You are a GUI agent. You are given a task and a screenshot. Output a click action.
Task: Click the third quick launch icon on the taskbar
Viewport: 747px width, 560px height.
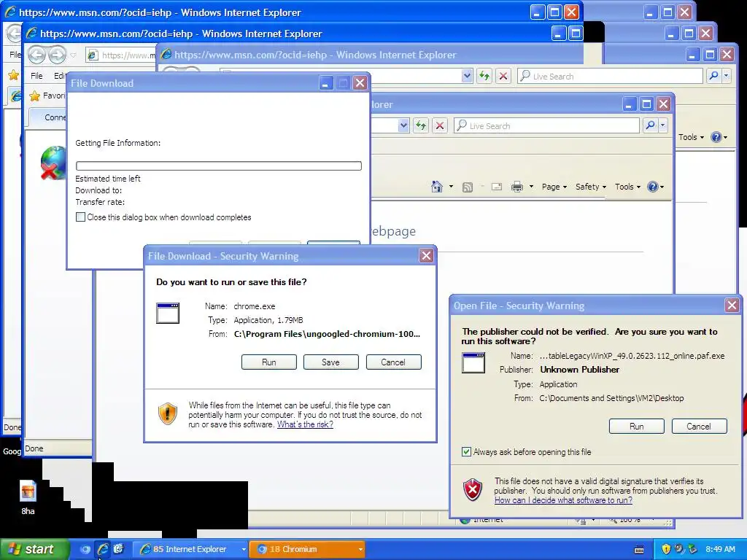[119, 549]
